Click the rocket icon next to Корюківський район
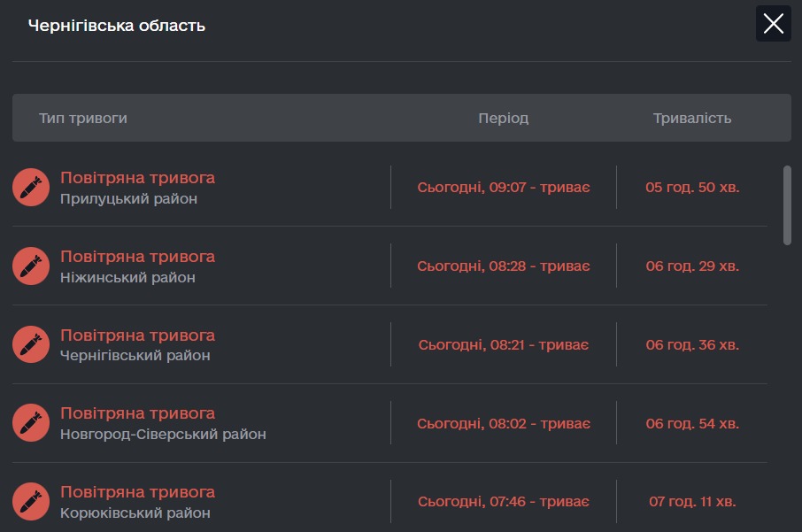 (31, 501)
